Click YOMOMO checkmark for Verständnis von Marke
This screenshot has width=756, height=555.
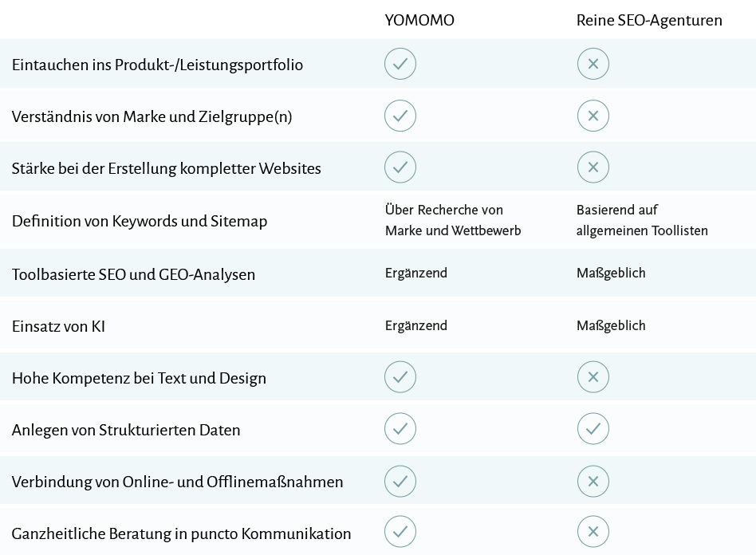[x=400, y=116]
